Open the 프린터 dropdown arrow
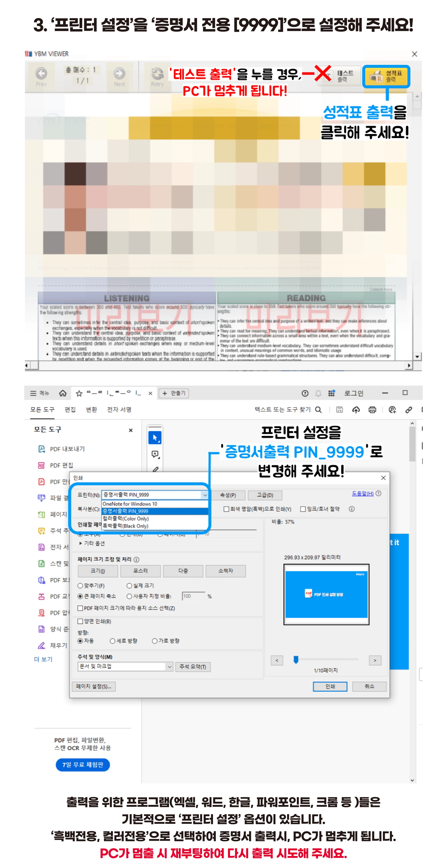This screenshot has height=868, width=447. click(x=205, y=495)
